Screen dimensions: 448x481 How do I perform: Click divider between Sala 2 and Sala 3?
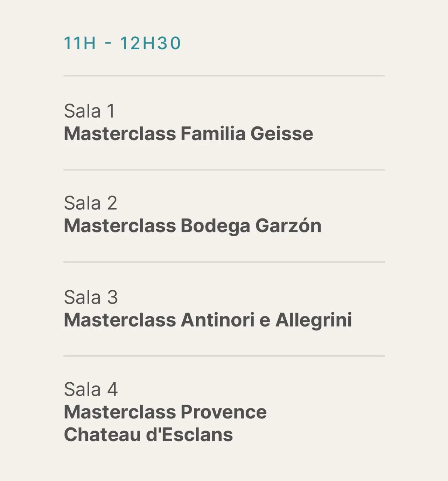(224, 262)
